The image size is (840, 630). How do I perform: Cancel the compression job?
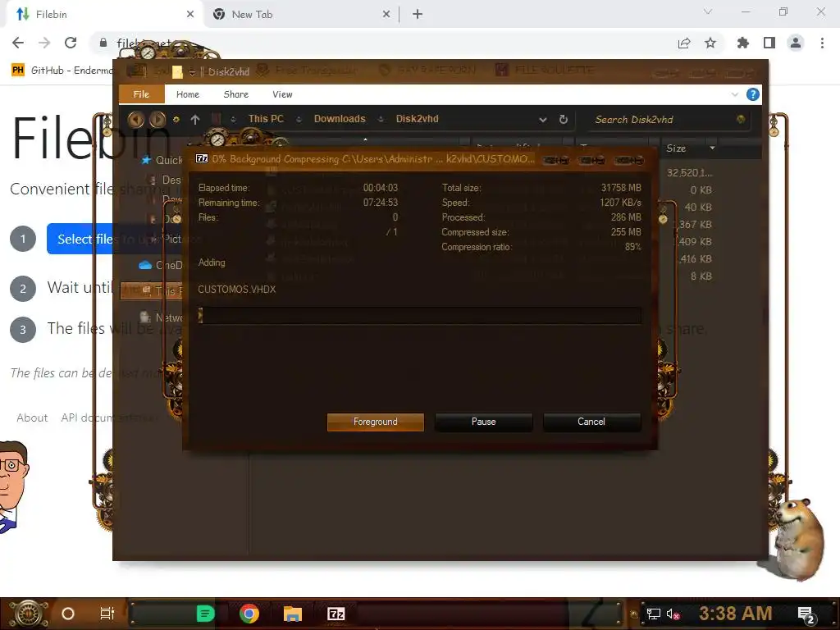click(591, 422)
